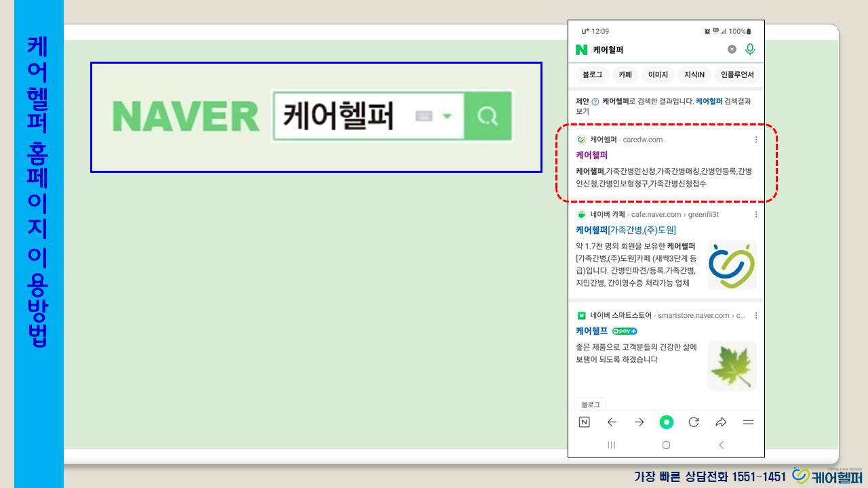Switch to the 이미지 tab

(x=658, y=75)
